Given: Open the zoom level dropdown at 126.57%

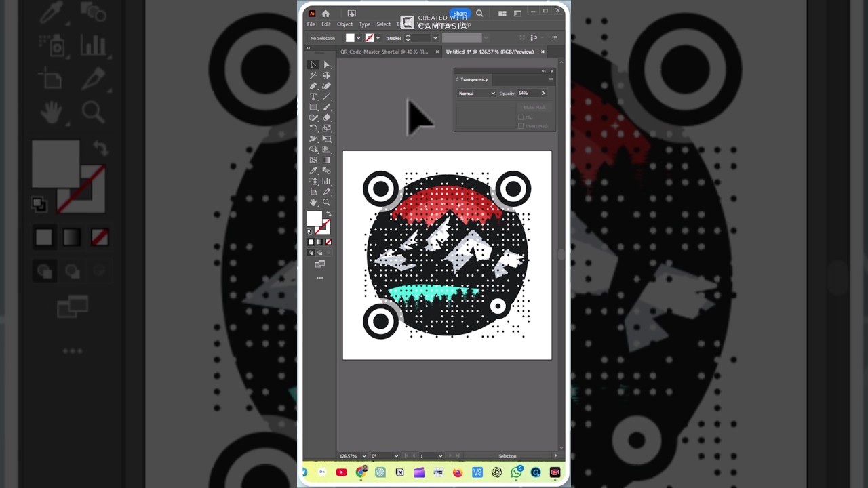Looking at the screenshot, I should coord(364,456).
